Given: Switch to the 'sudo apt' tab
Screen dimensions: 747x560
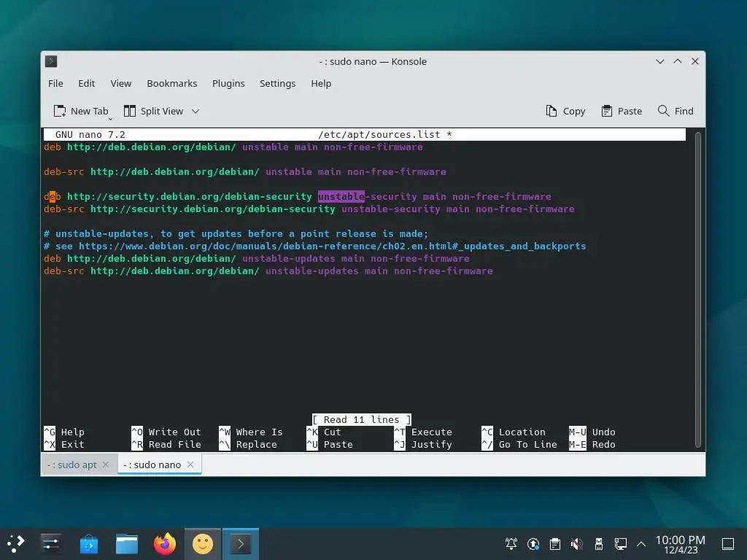Looking at the screenshot, I should tap(72, 464).
